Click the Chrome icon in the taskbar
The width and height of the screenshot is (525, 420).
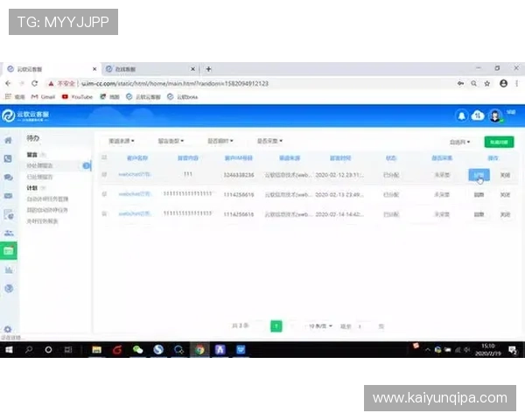[x=199, y=350]
